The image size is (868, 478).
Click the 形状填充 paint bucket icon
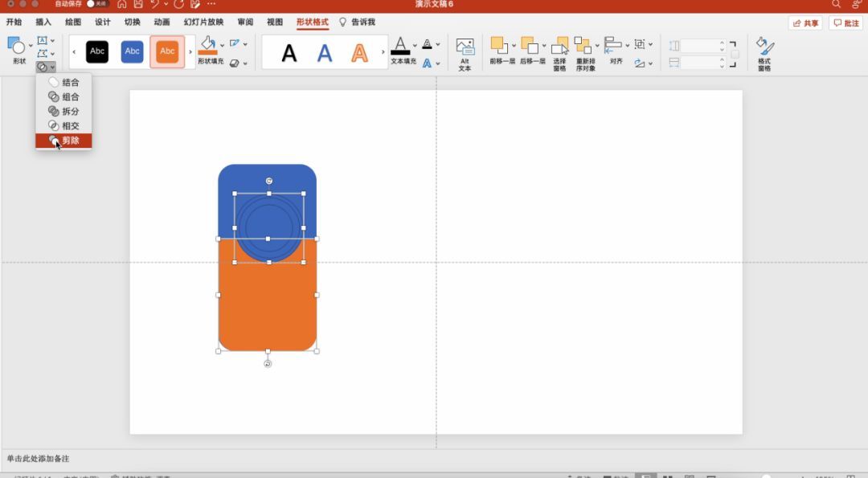pos(208,45)
